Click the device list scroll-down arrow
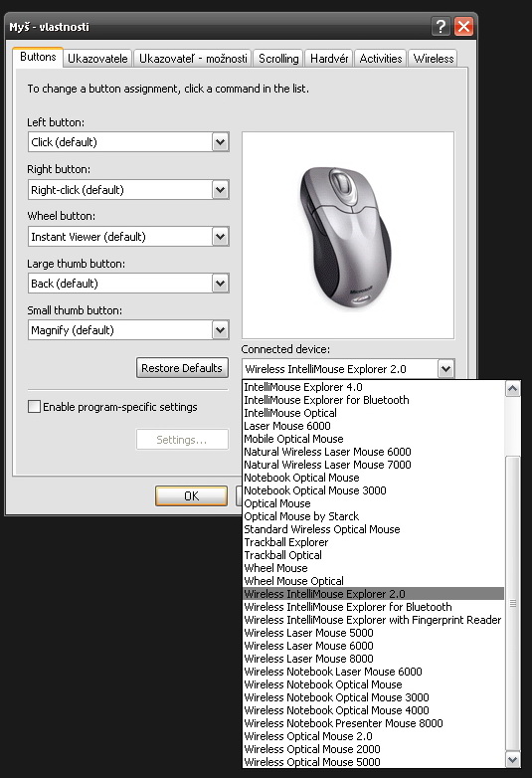 pyautogui.click(x=513, y=759)
